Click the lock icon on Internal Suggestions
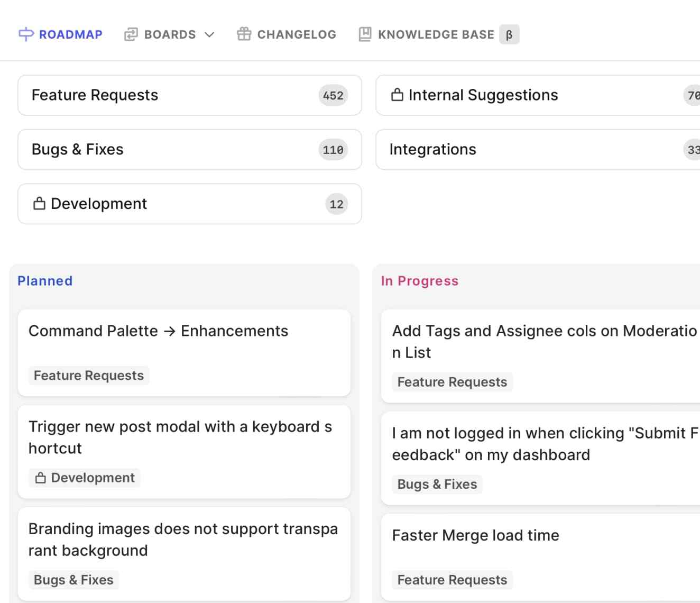Screen dimensions: 700x603 click(397, 95)
